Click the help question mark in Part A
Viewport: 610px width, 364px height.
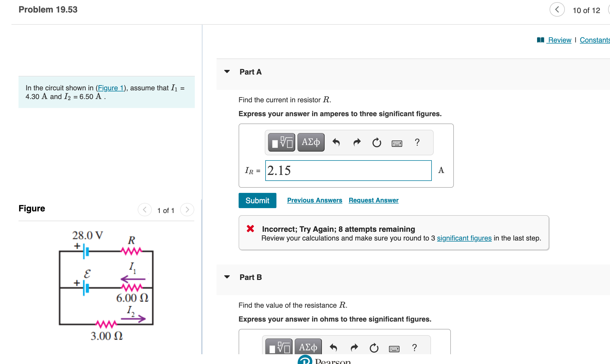417,142
